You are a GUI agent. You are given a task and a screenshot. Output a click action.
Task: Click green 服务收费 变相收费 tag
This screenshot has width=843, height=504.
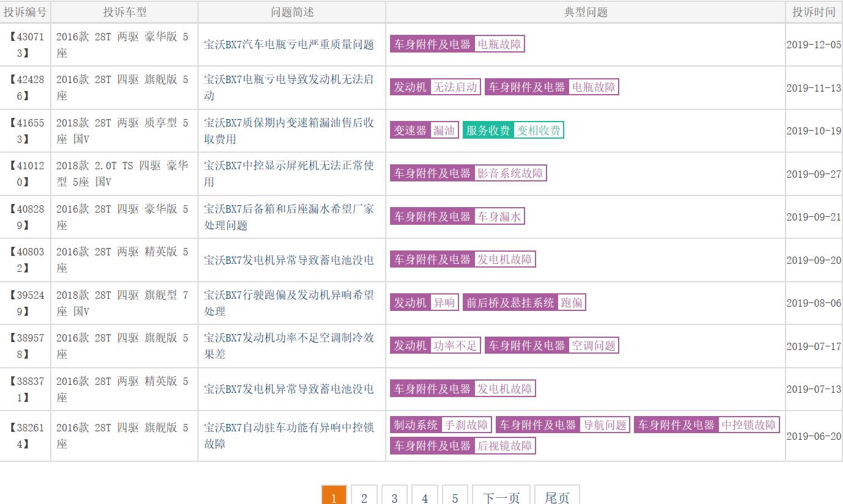click(x=513, y=130)
